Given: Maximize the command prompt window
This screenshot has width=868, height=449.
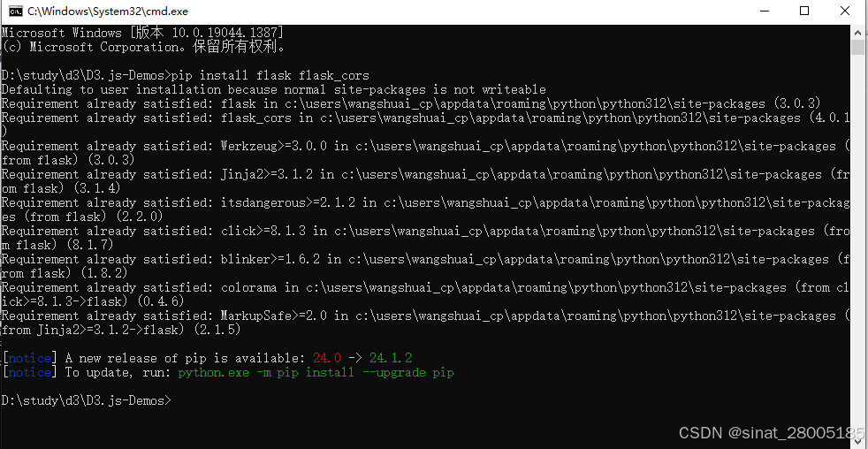Looking at the screenshot, I should (804, 11).
